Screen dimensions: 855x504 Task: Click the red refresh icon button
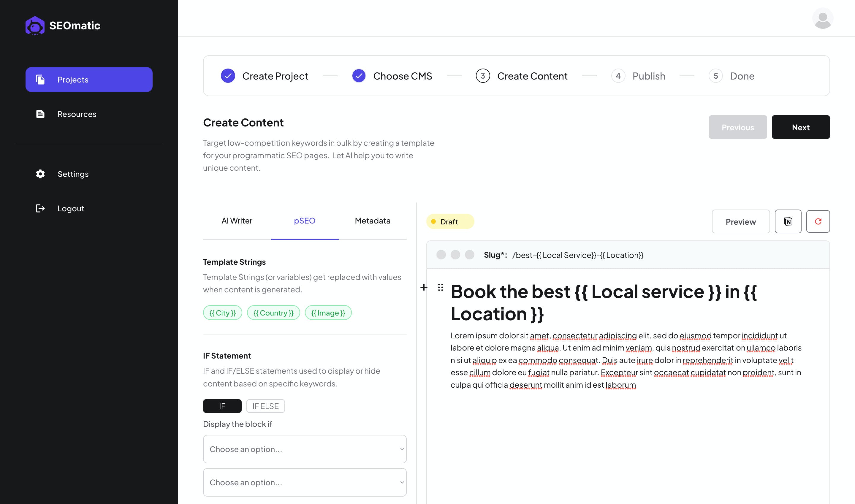(x=818, y=221)
